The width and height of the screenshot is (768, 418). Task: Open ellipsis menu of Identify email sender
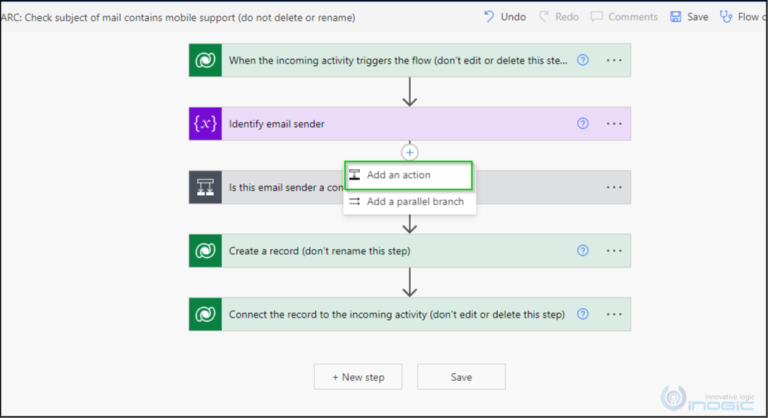(614, 123)
